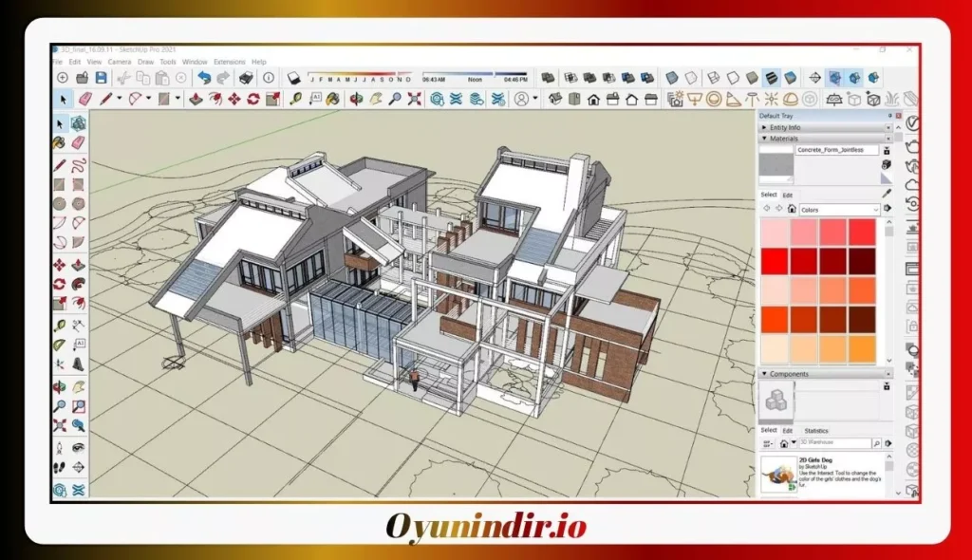This screenshot has width=972, height=560.
Task: Click the Sample Paint eyedropper in Materials
Action: pos(888,195)
